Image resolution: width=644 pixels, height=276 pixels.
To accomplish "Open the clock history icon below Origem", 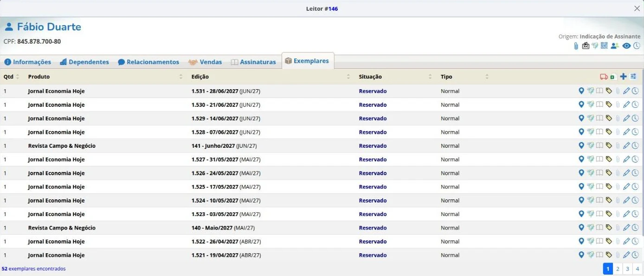I will tap(637, 46).
